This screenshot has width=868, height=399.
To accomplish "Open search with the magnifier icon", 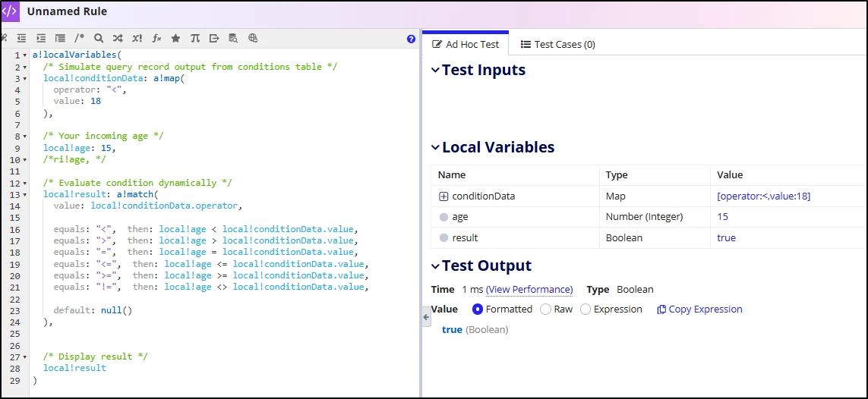I will pyautogui.click(x=99, y=38).
